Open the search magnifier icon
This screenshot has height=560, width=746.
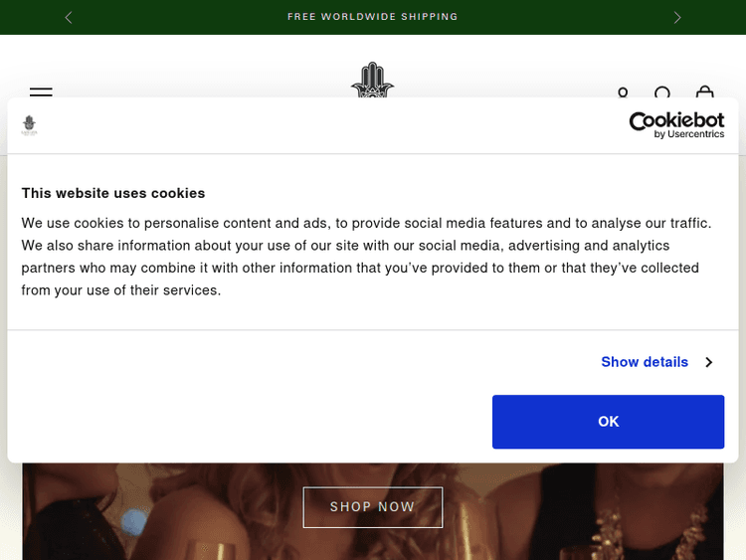663,91
